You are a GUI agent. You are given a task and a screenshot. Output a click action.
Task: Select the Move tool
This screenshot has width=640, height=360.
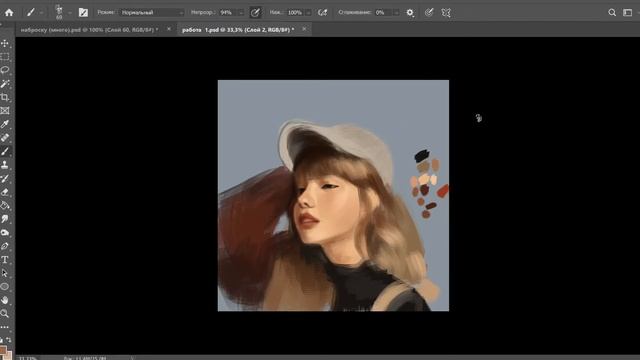(5, 43)
